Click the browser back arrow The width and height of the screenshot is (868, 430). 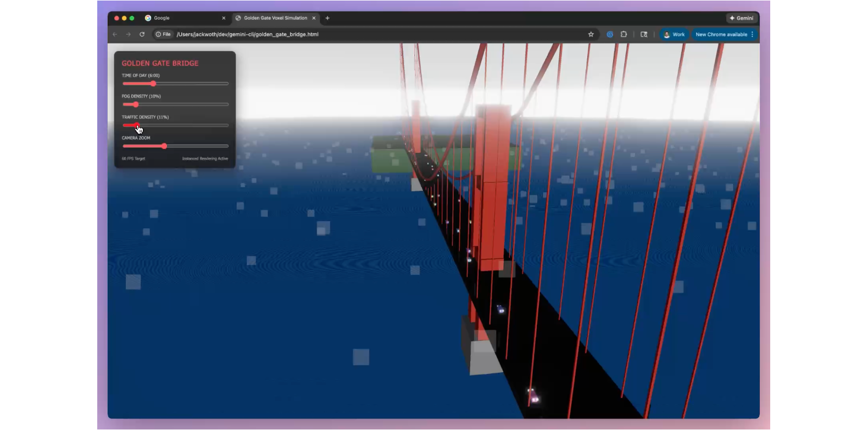point(115,34)
